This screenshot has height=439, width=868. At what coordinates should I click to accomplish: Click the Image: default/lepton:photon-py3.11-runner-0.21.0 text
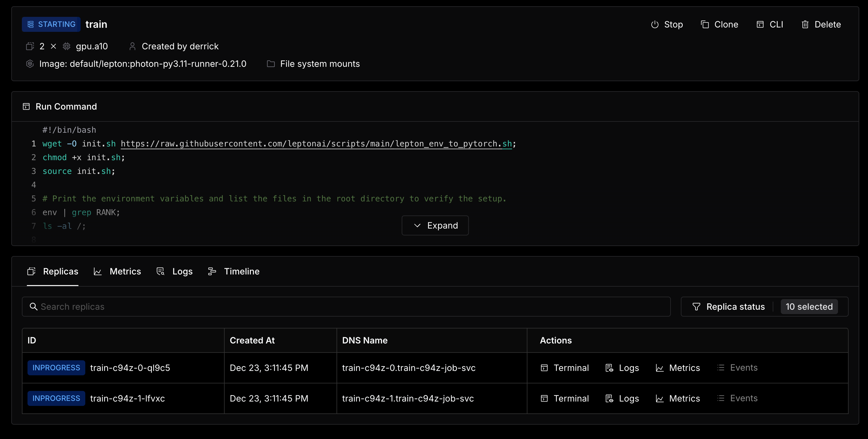tap(142, 64)
